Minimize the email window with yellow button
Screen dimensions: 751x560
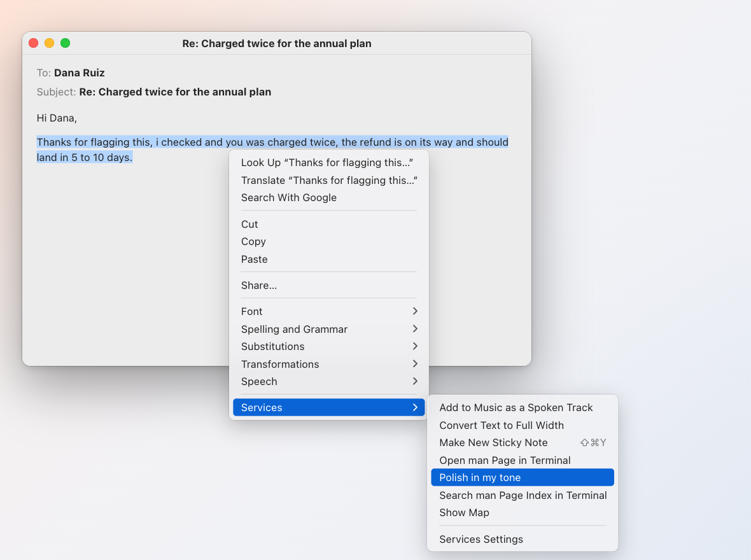(x=50, y=43)
